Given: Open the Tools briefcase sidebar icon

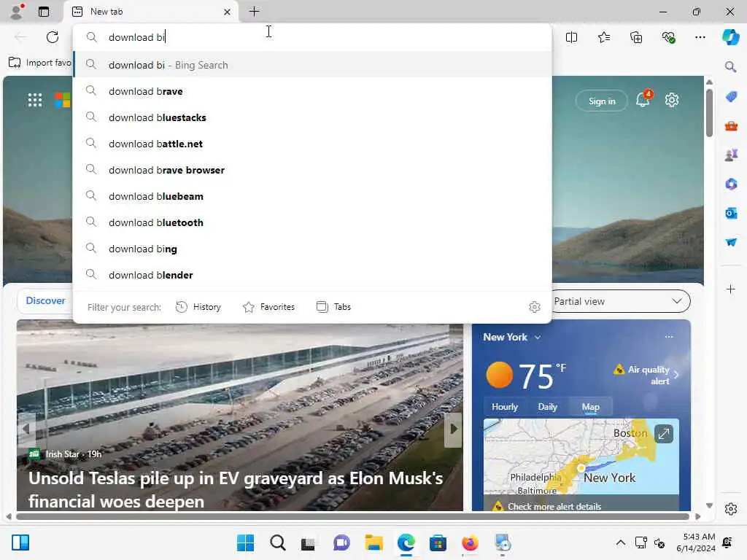Looking at the screenshot, I should click(731, 126).
